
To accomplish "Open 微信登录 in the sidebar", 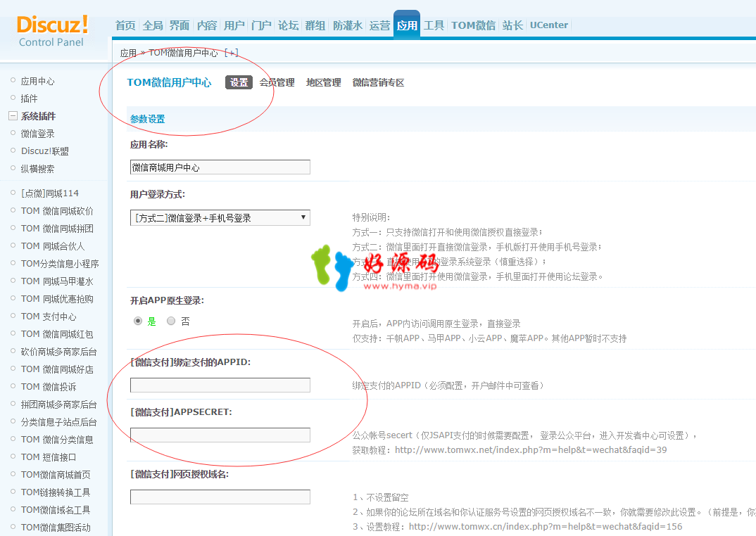I will point(37,134).
